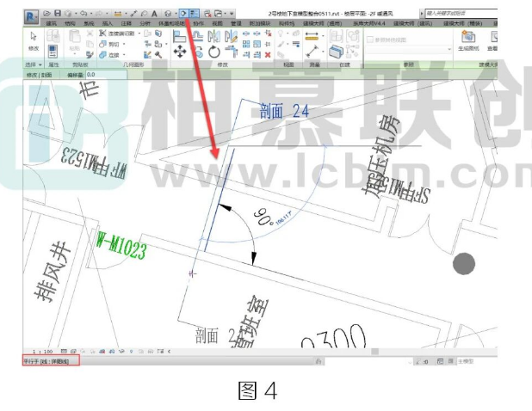Open the 连接 geometry dropdown arrow

point(124,54)
